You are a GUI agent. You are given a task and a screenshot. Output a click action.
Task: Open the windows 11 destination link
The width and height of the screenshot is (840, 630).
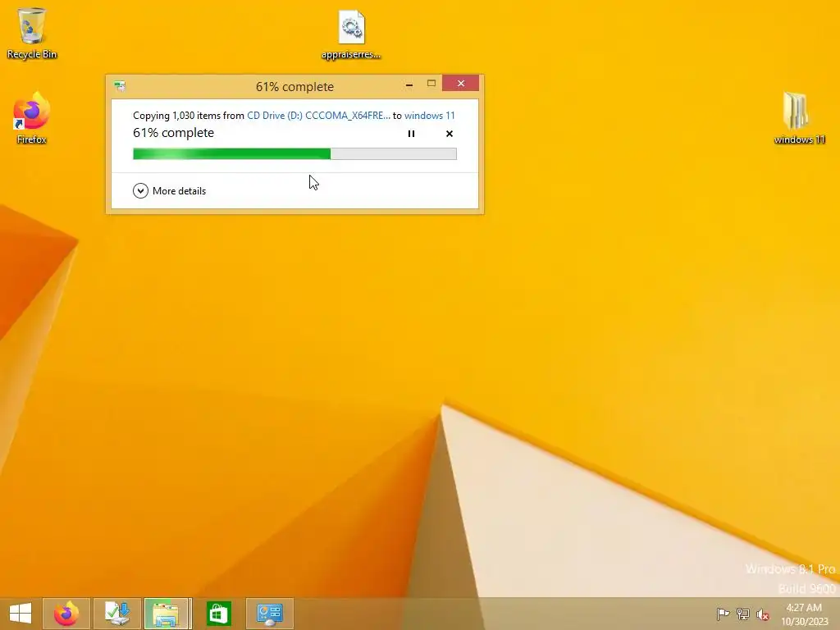point(430,115)
